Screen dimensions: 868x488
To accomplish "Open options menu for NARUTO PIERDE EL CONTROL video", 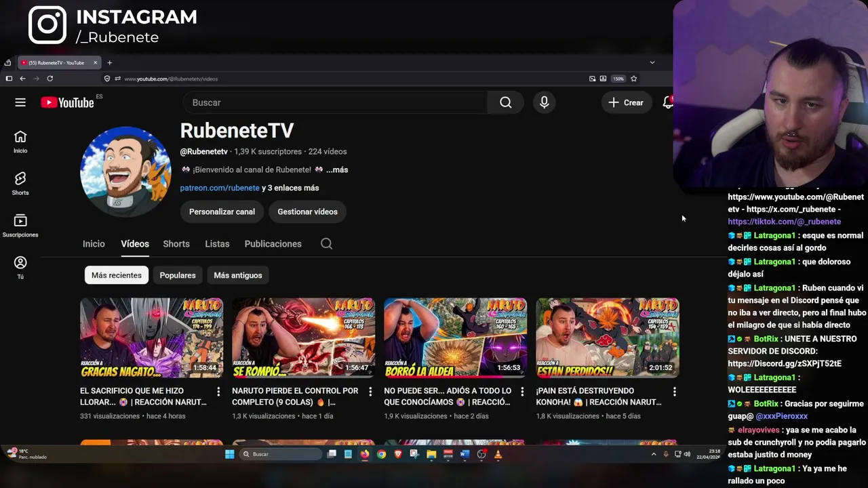I will (x=370, y=392).
